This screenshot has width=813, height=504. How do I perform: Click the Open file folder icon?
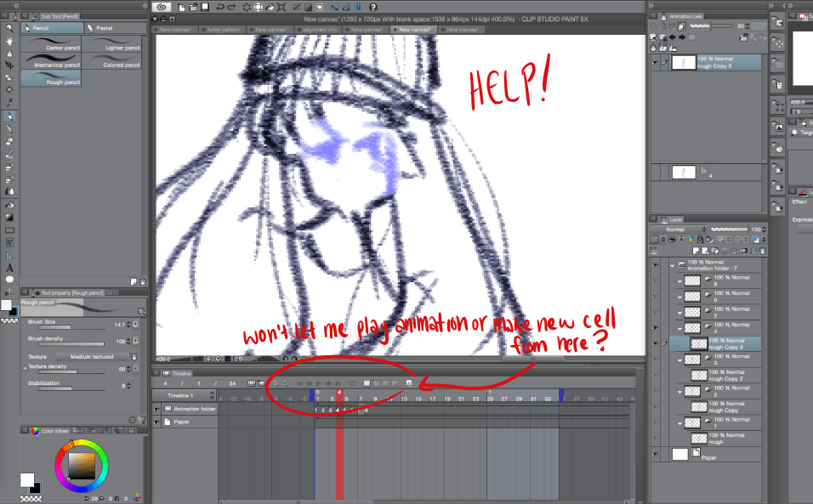pos(193,8)
